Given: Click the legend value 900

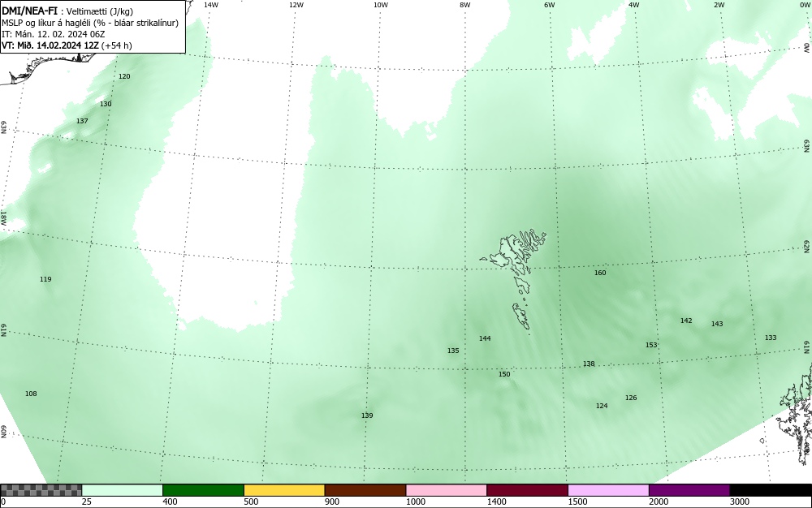Looking at the screenshot, I should (332, 502).
